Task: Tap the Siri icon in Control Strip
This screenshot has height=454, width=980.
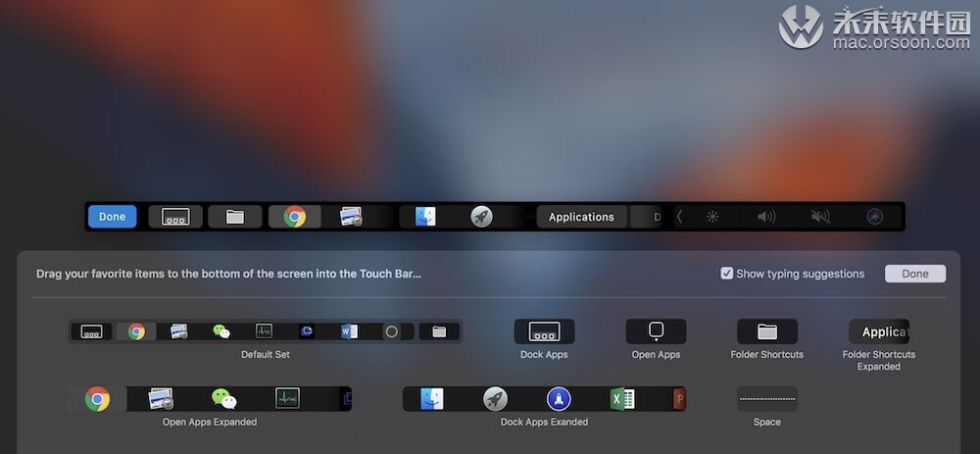Action: point(874,217)
